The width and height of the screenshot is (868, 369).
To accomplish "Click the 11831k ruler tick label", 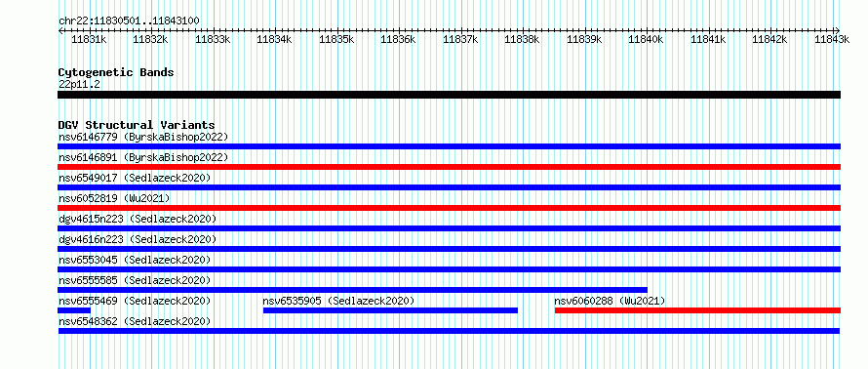I will pos(89,39).
